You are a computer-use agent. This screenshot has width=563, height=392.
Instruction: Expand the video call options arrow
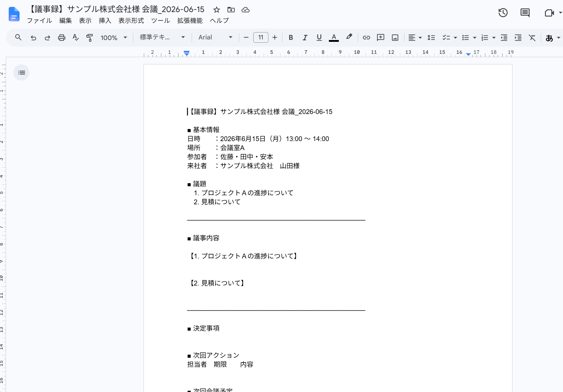560,13
